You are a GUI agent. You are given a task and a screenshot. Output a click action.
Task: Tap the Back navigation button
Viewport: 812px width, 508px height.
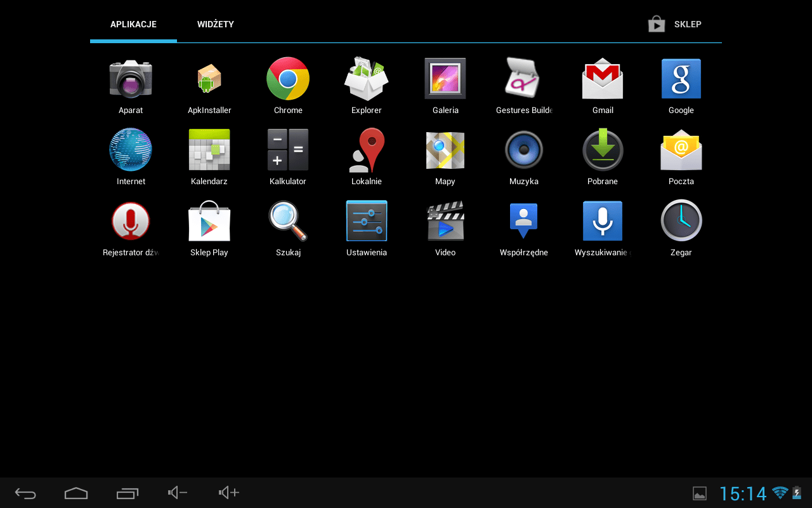tap(25, 493)
